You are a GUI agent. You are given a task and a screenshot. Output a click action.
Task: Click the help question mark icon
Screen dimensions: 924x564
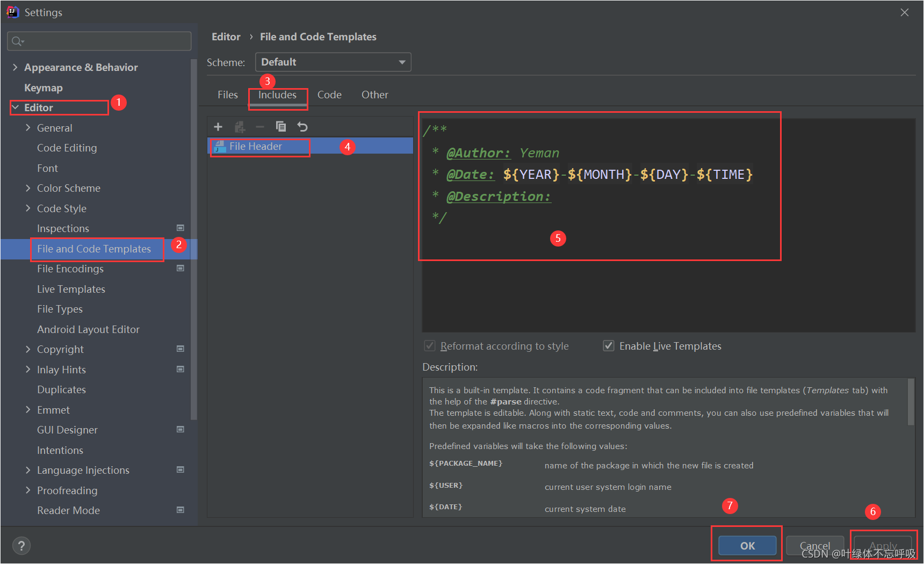21,546
